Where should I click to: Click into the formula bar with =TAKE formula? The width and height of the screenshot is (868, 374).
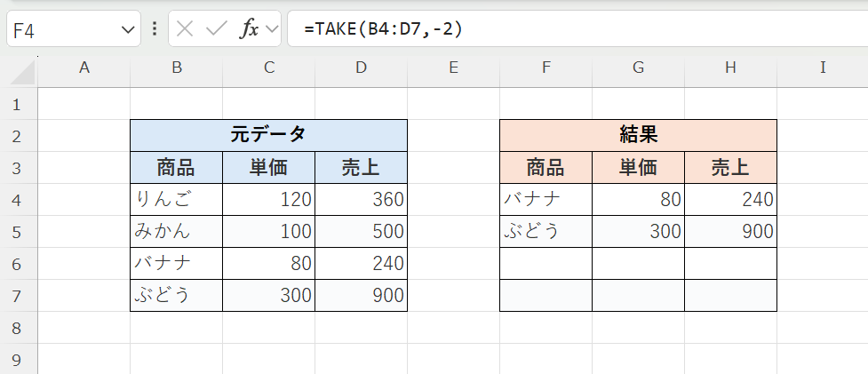click(x=577, y=29)
